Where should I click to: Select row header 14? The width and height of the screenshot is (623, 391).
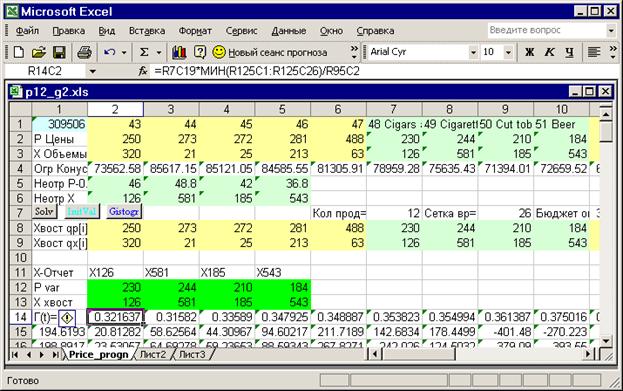tap(20, 317)
